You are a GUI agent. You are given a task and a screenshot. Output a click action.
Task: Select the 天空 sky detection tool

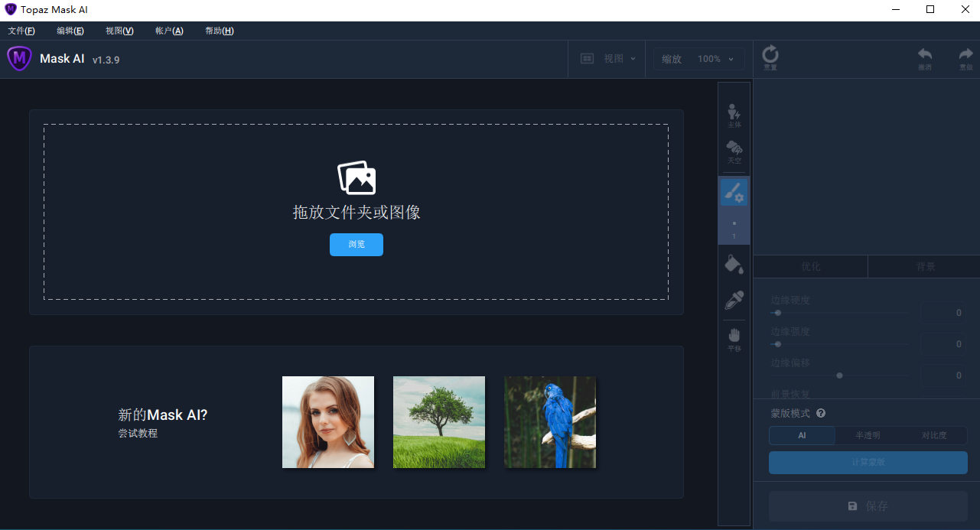click(x=734, y=152)
